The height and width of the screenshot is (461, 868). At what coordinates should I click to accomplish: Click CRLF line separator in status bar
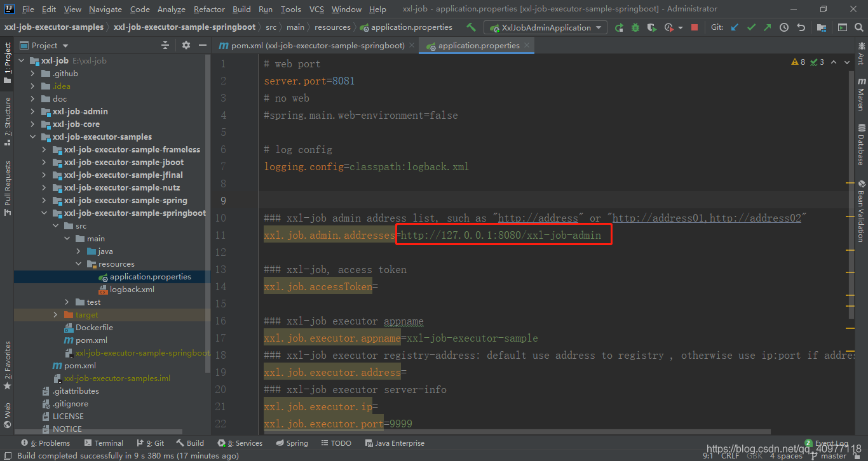730,455
